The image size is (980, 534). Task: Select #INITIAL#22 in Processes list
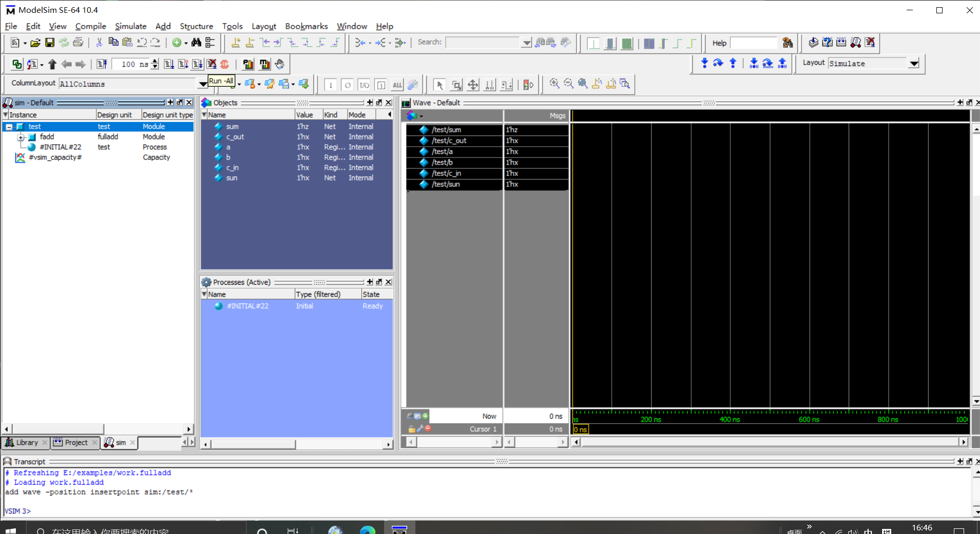[248, 306]
